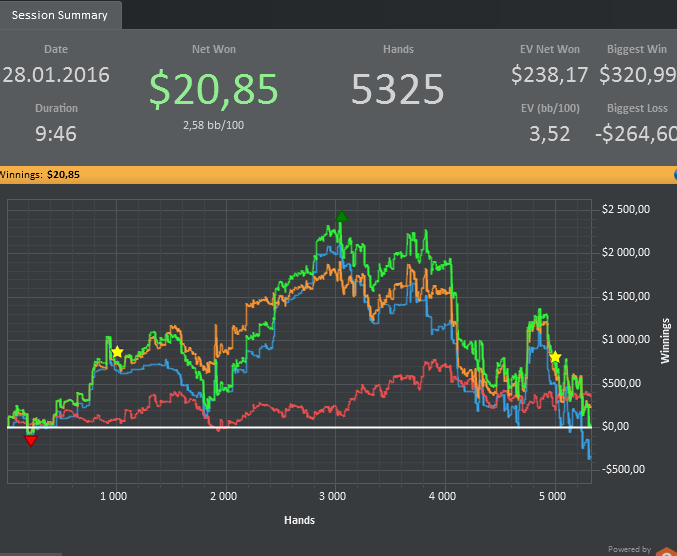
Task: Click the $2 000,00 axis label
Action: (x=626, y=252)
